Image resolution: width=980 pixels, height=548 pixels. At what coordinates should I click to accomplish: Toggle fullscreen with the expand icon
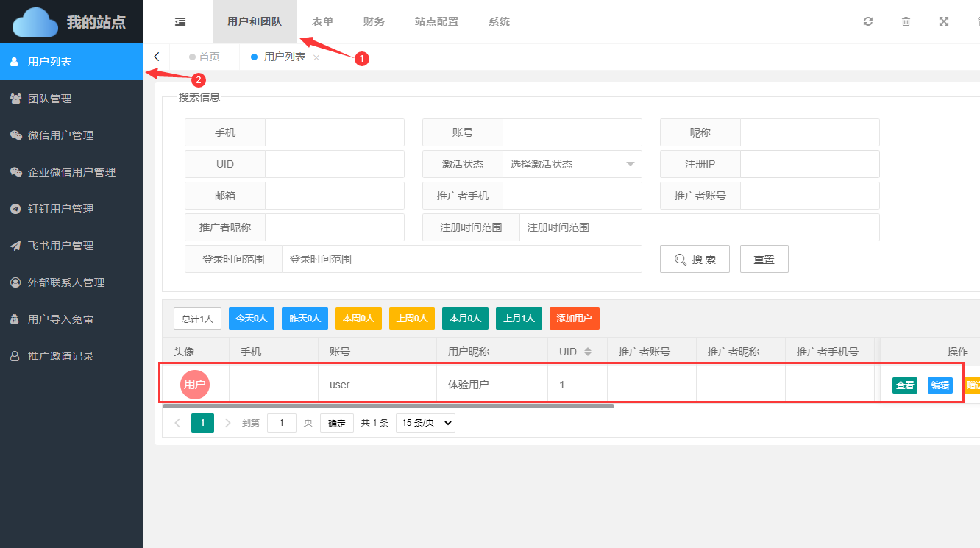click(x=944, y=22)
